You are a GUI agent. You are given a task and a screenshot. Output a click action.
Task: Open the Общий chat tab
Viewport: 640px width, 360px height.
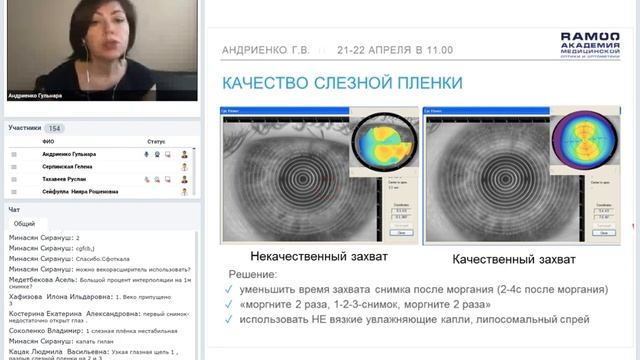coord(24,224)
